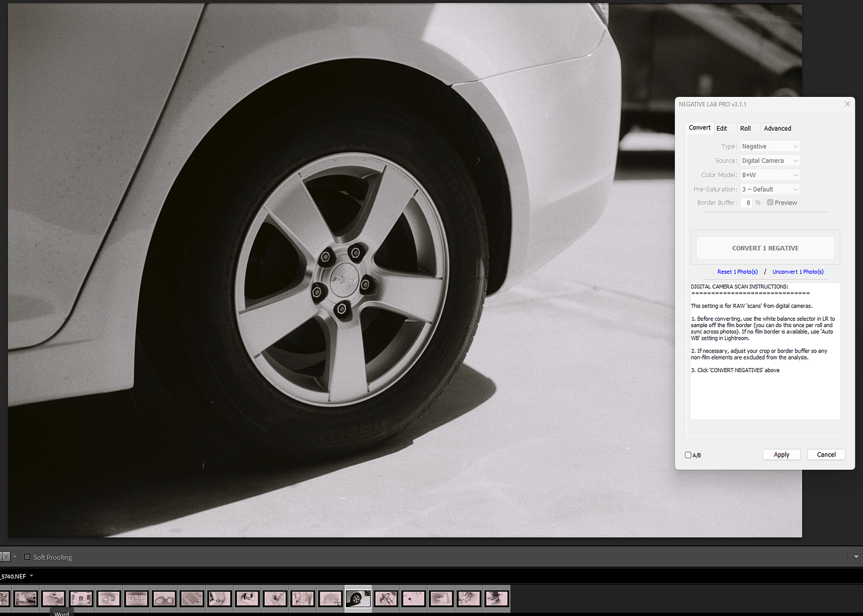This screenshot has height=616, width=863.
Task: Open the before/after view mode dropdown arrow
Action: point(14,557)
